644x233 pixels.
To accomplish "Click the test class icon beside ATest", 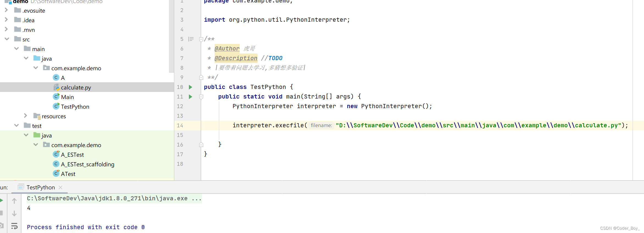I will pos(56,173).
